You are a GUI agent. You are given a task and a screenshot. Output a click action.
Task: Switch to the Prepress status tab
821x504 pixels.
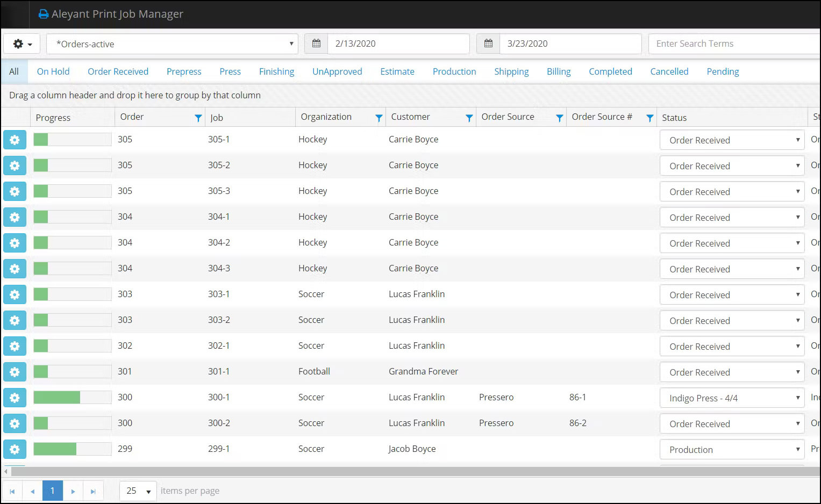183,71
